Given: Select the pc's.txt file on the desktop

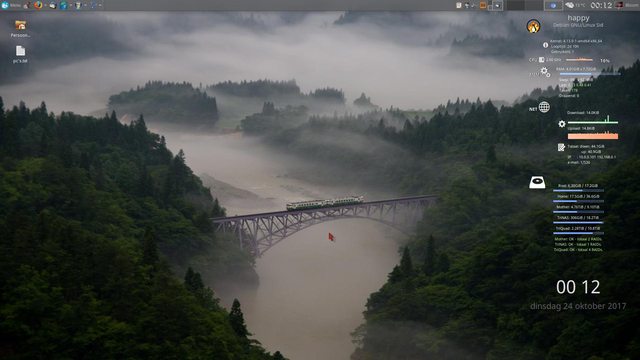Looking at the screenshot, I should point(20,54).
